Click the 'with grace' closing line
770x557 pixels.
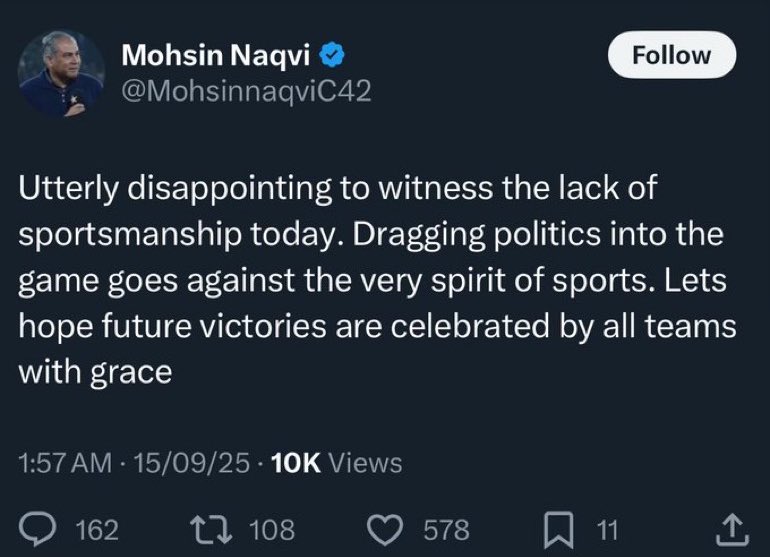click(95, 372)
